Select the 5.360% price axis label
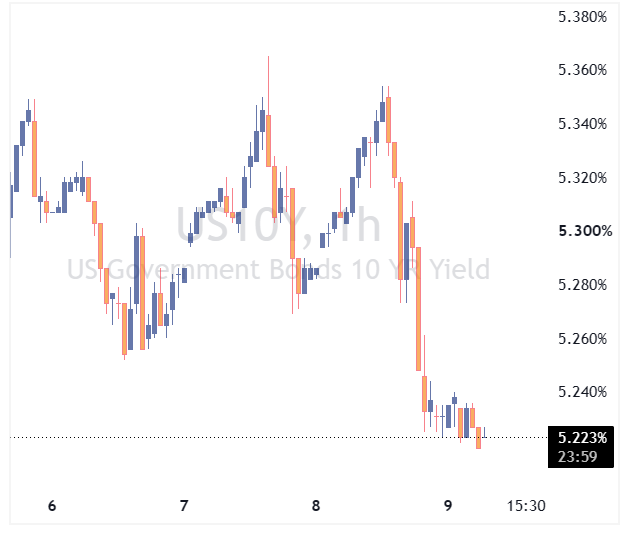This screenshot has width=629, height=538. 582,70
